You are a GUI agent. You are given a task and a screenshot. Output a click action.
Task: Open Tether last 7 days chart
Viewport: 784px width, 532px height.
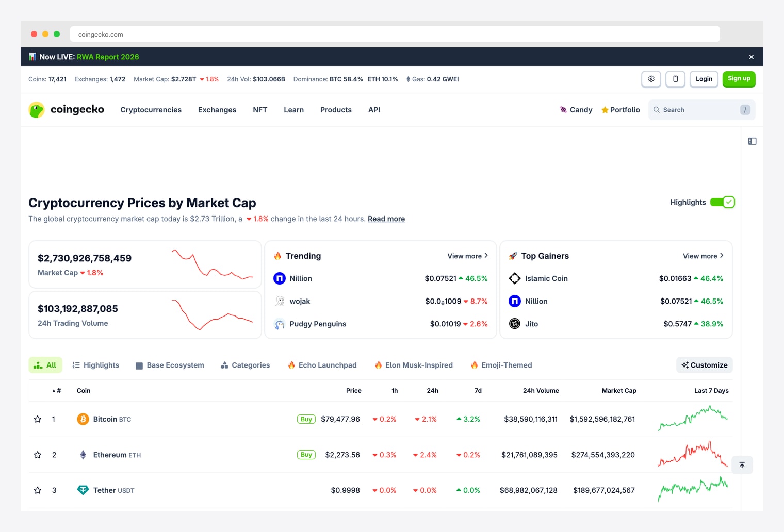(x=693, y=489)
